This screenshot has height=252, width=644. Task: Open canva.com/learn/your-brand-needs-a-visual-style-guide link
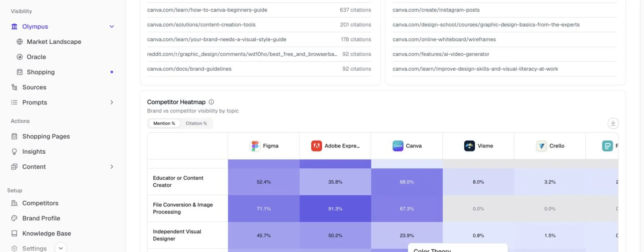(217, 39)
